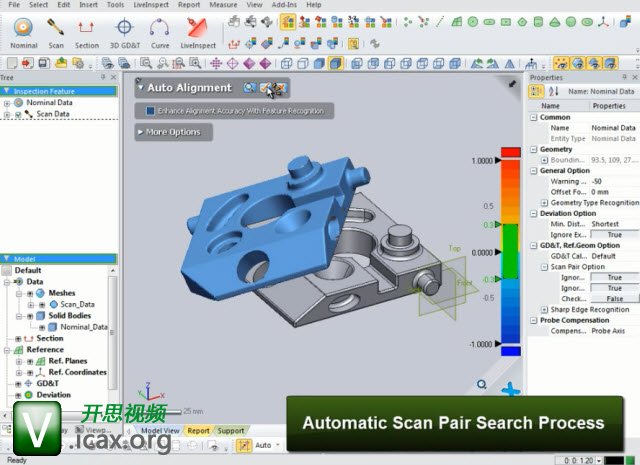
Task: Enable Enhance Alignment Accuracy With Feature Recognition
Action: pyautogui.click(x=150, y=111)
